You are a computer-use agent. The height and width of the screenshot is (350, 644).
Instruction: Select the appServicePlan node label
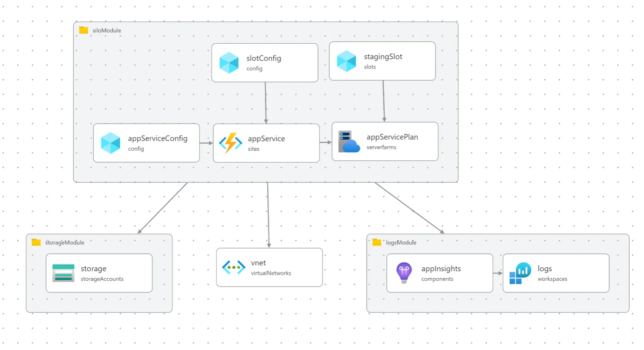coord(392,137)
